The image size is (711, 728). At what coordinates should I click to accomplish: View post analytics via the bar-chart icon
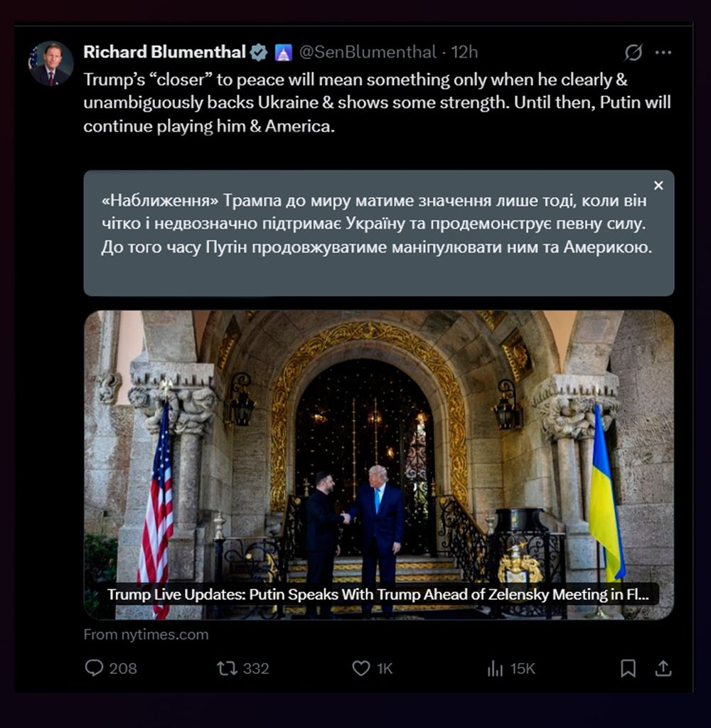point(495,668)
